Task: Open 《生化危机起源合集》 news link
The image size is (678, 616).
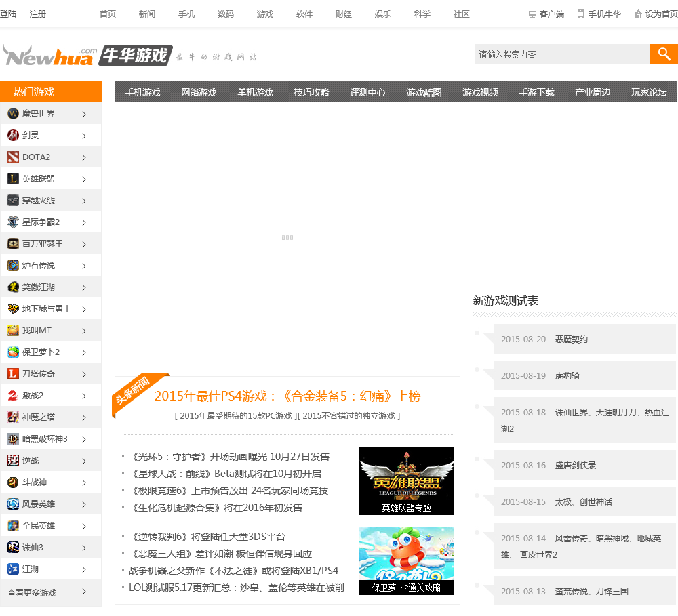Action: click(216, 508)
